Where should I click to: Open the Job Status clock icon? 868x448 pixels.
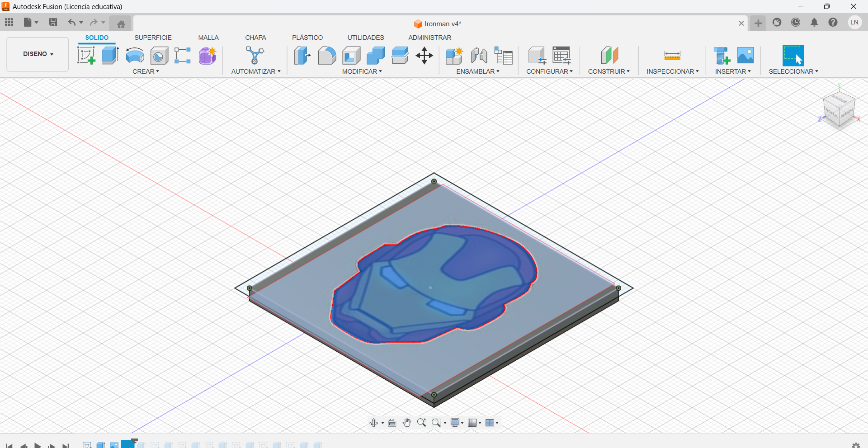point(796,22)
